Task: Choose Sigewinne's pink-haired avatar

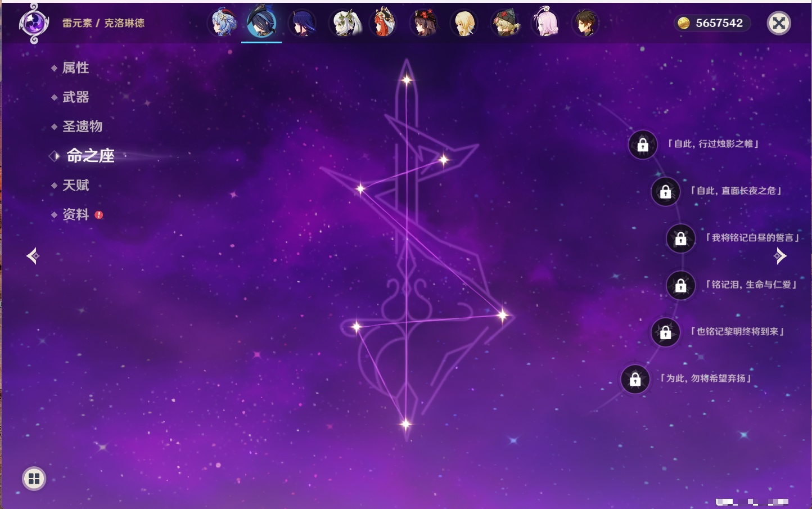Action: [x=545, y=23]
